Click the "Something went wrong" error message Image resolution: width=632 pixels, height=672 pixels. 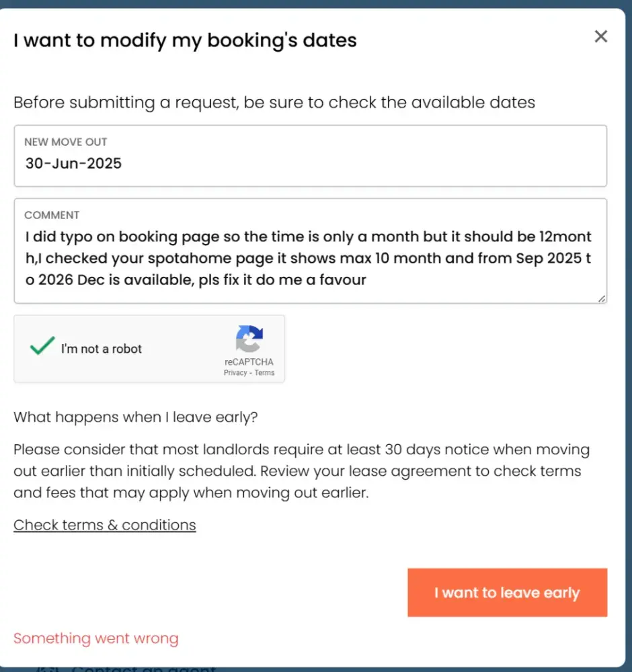96,638
